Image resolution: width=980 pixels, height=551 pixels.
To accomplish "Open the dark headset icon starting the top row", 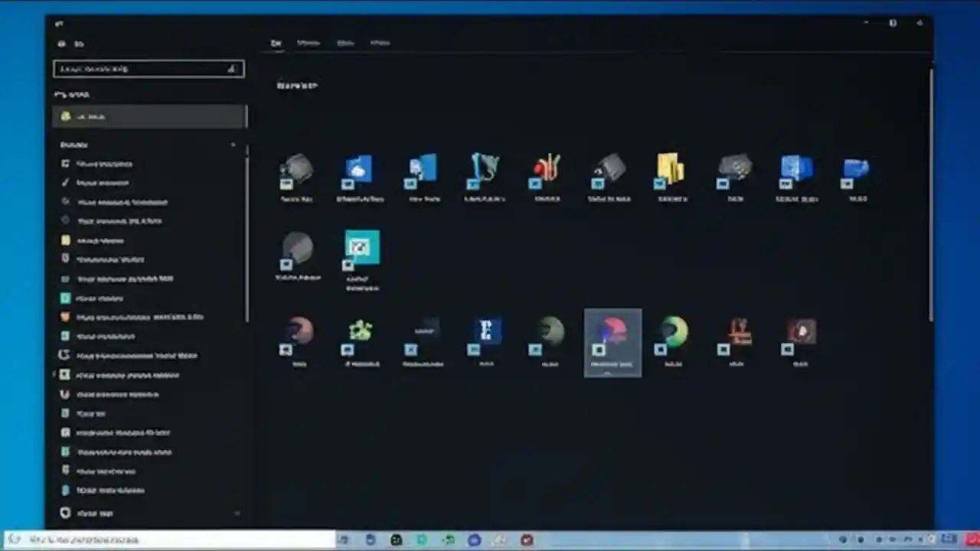I will click(x=297, y=170).
